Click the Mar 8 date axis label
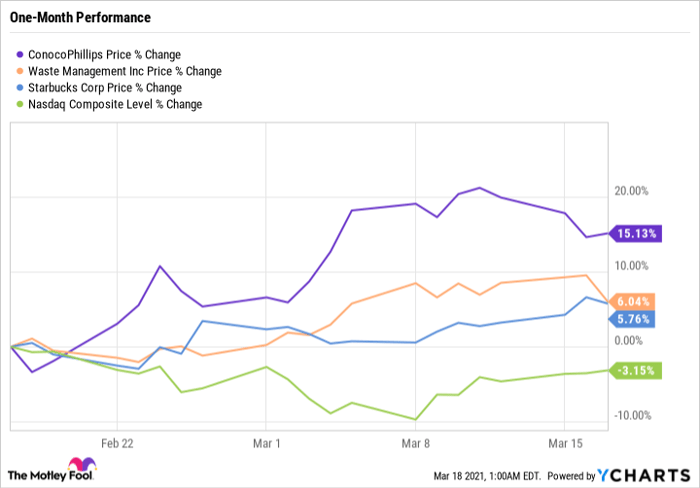This screenshot has height=488, width=700. [415, 440]
